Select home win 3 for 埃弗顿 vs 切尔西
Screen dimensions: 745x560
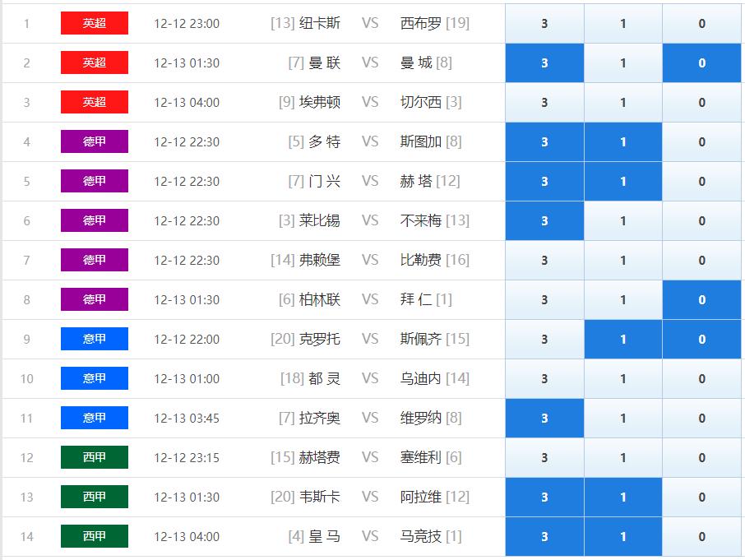point(544,102)
